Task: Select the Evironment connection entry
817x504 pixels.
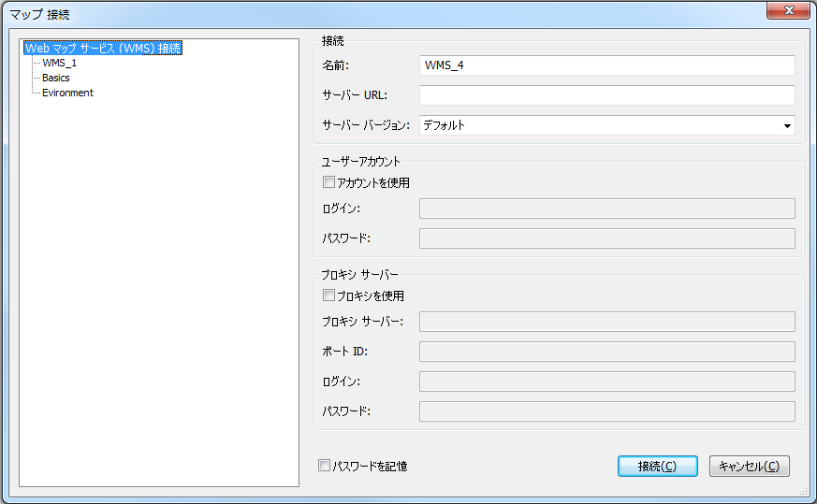Action: [x=67, y=93]
